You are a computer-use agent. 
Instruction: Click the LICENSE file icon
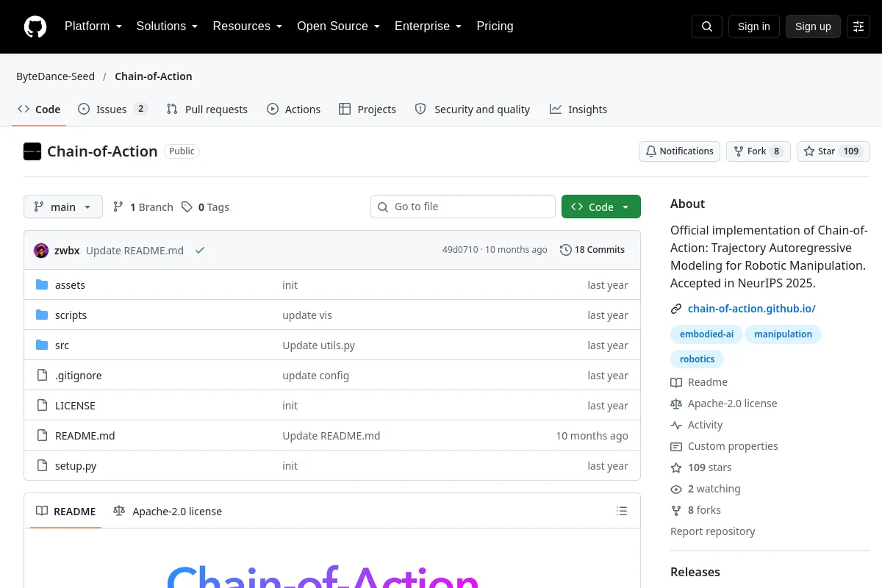pyautogui.click(x=42, y=406)
